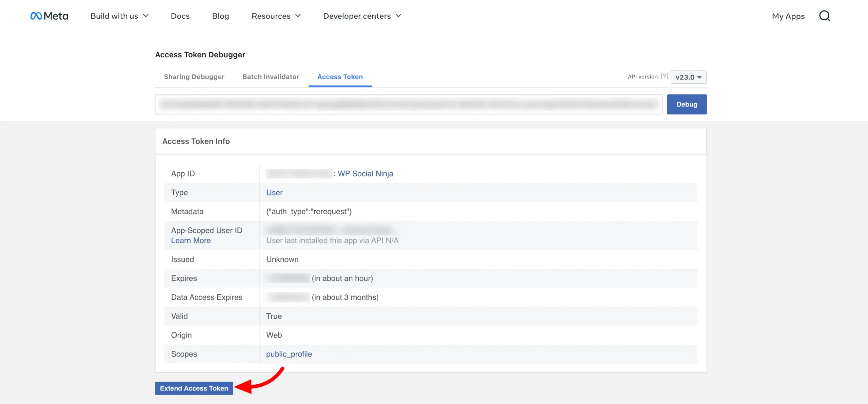
Task: Select the Origin value Web
Action: [274, 335]
